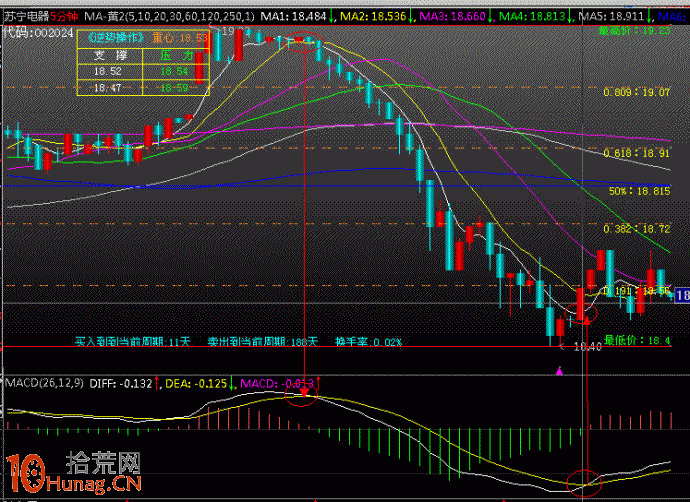
Task: Click the 18.40 low price marker
Action: tap(588, 348)
